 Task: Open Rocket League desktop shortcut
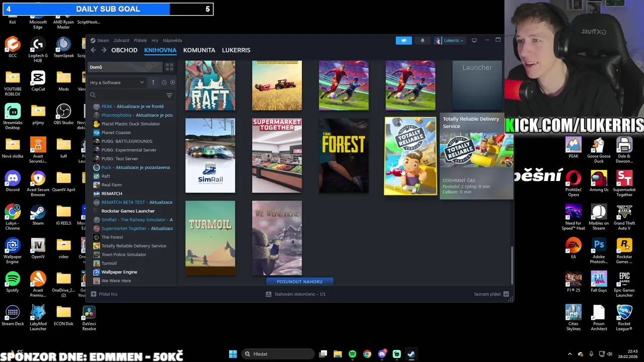[624, 318]
